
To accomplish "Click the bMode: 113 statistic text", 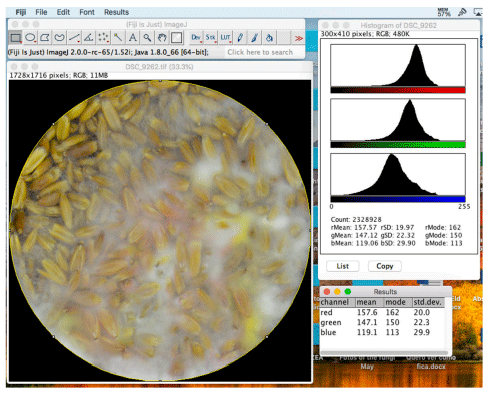I will (x=444, y=243).
